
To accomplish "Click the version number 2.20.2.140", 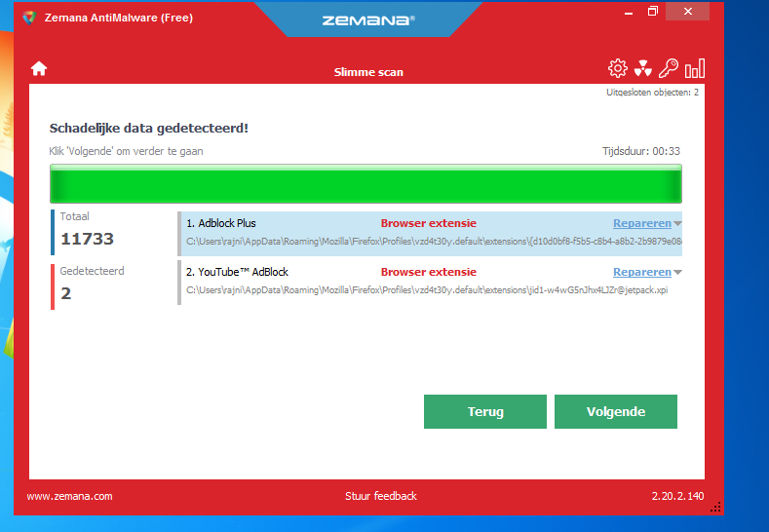I will pyautogui.click(x=677, y=496).
